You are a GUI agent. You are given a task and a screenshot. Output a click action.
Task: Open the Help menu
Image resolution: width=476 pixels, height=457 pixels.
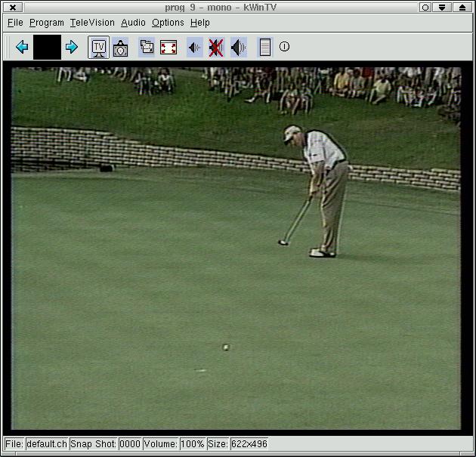[200, 23]
